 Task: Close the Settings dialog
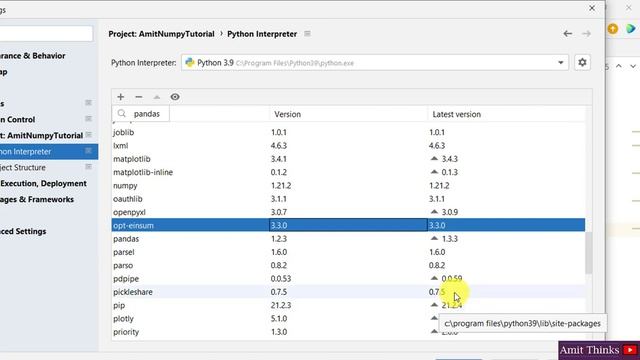coord(592,8)
